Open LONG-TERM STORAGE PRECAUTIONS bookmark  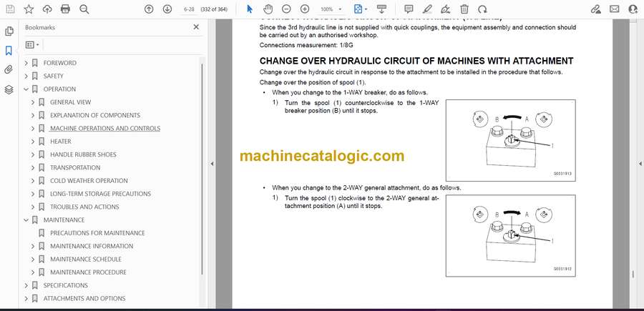100,194
